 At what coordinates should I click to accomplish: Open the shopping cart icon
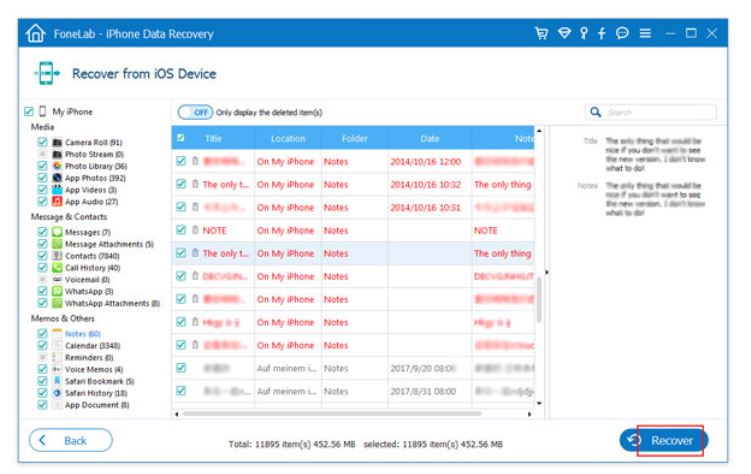[541, 33]
